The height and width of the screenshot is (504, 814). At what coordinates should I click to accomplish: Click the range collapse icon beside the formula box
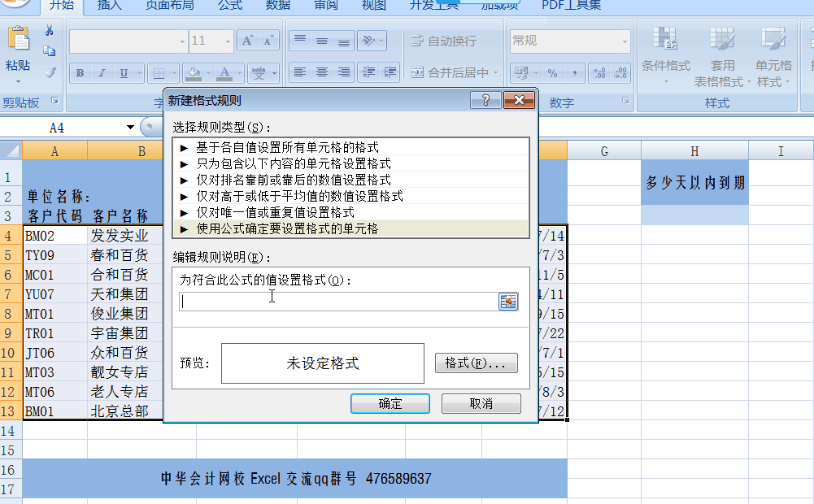point(508,302)
